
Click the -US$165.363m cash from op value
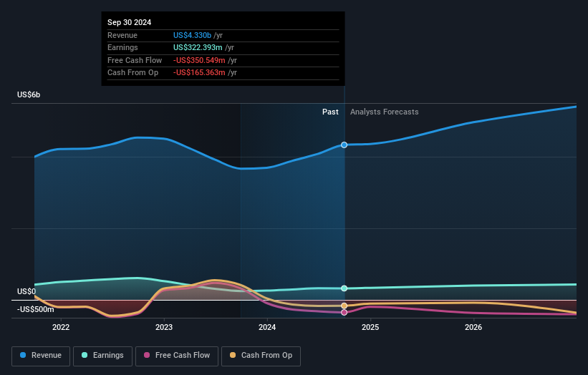point(199,73)
